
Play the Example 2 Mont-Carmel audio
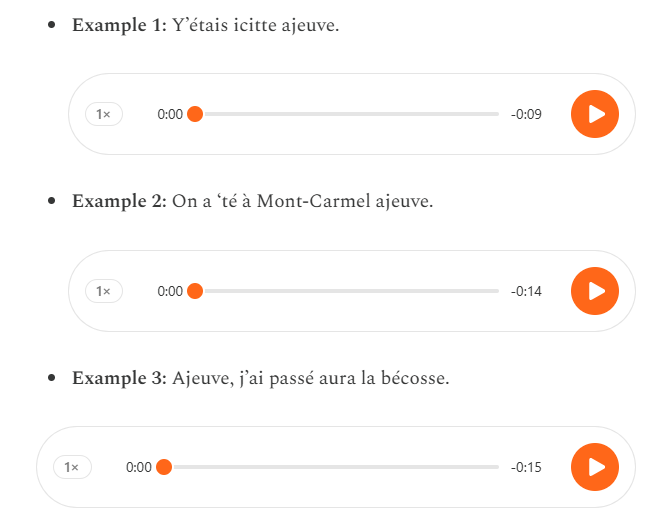595,291
